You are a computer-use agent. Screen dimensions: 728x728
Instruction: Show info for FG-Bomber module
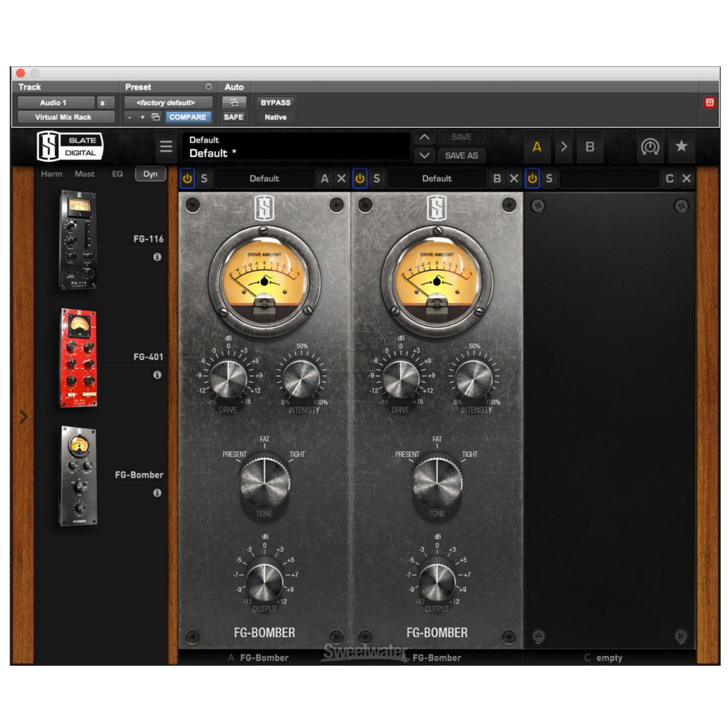coord(158,493)
